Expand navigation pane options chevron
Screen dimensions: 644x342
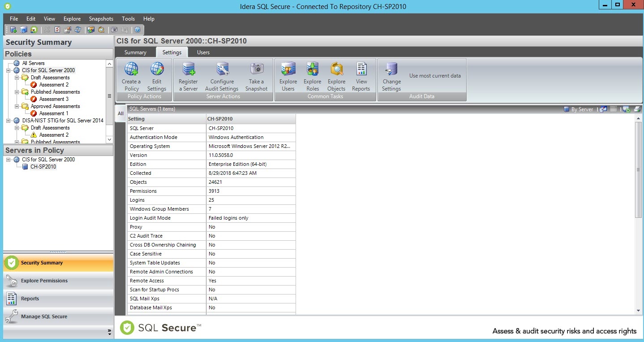[x=109, y=332]
